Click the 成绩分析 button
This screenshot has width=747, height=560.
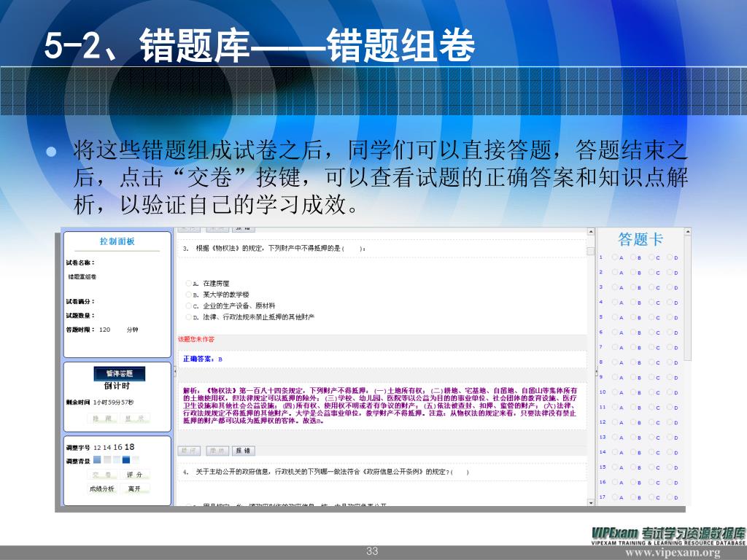coord(102,489)
